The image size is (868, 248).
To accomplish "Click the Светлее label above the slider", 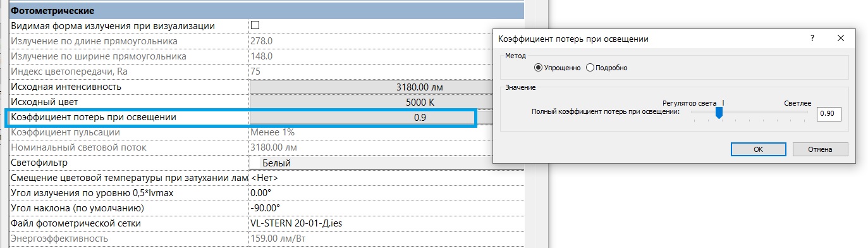I will [x=797, y=102].
